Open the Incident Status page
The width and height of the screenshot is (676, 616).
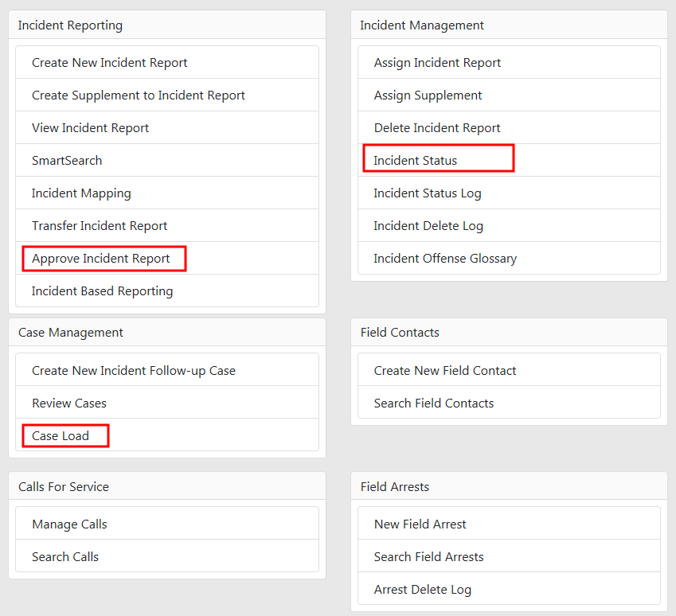(x=416, y=161)
